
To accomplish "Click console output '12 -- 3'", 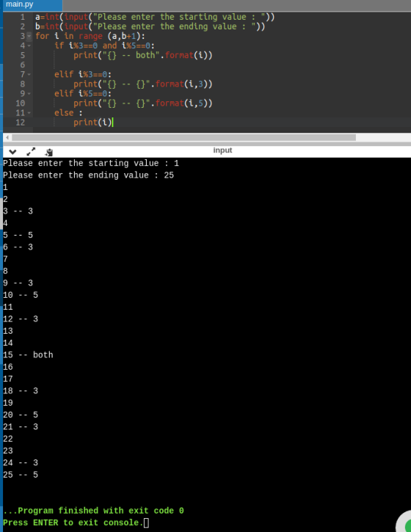I will click(x=21, y=319).
